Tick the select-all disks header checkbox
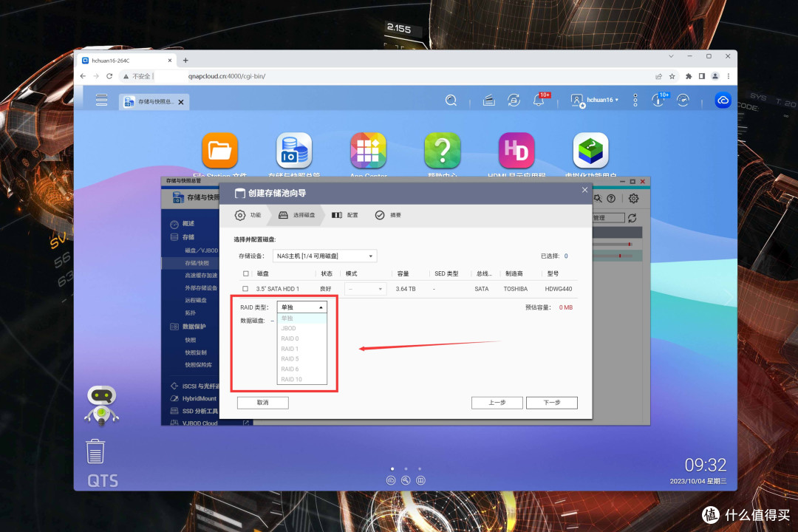The height and width of the screenshot is (532, 798). click(246, 273)
